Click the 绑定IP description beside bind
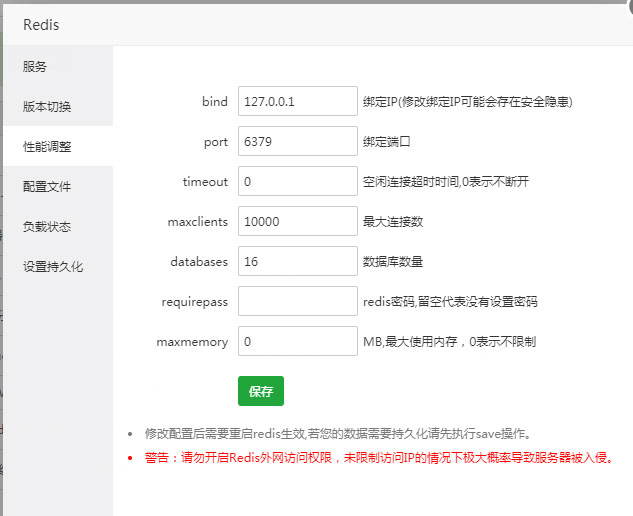 tap(467, 102)
